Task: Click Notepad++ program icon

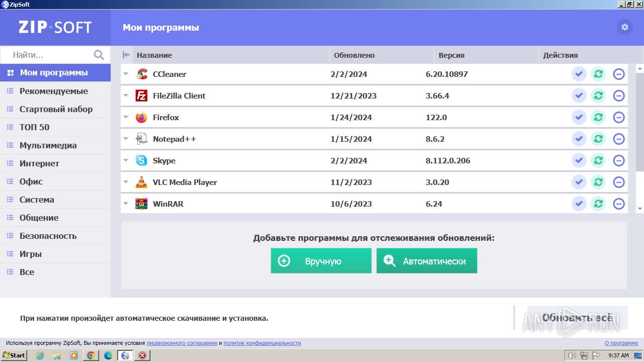Action: point(142,139)
